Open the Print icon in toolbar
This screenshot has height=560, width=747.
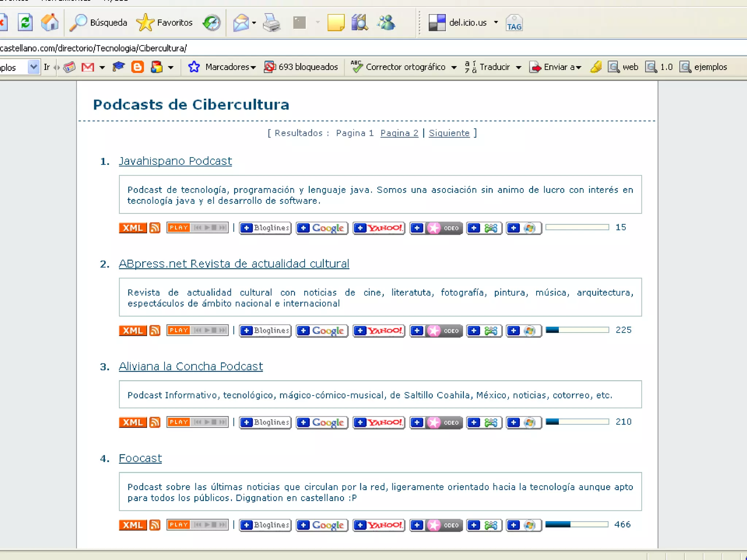271,23
